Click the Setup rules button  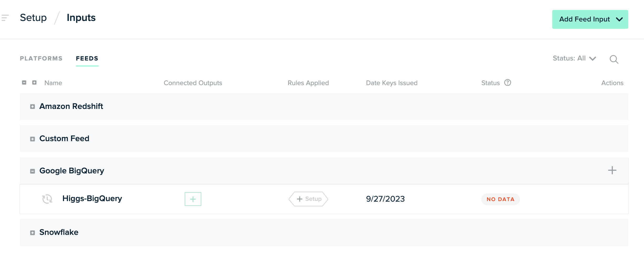[x=308, y=199]
